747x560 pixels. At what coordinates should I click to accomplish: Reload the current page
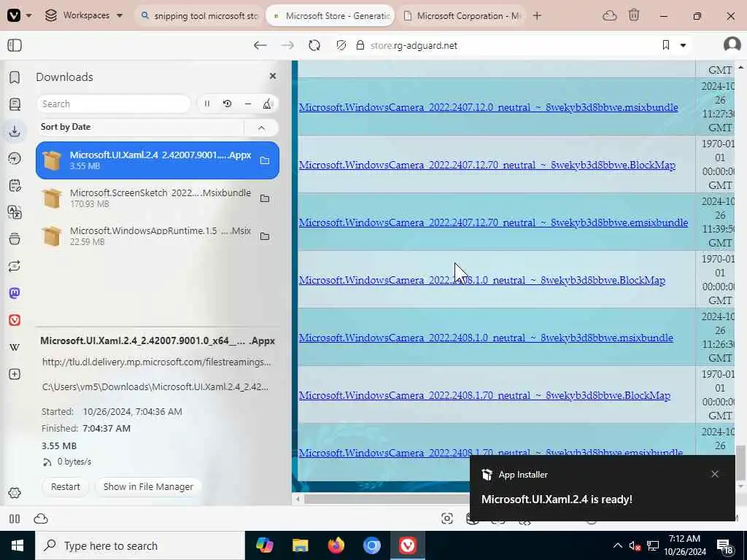pyautogui.click(x=314, y=45)
